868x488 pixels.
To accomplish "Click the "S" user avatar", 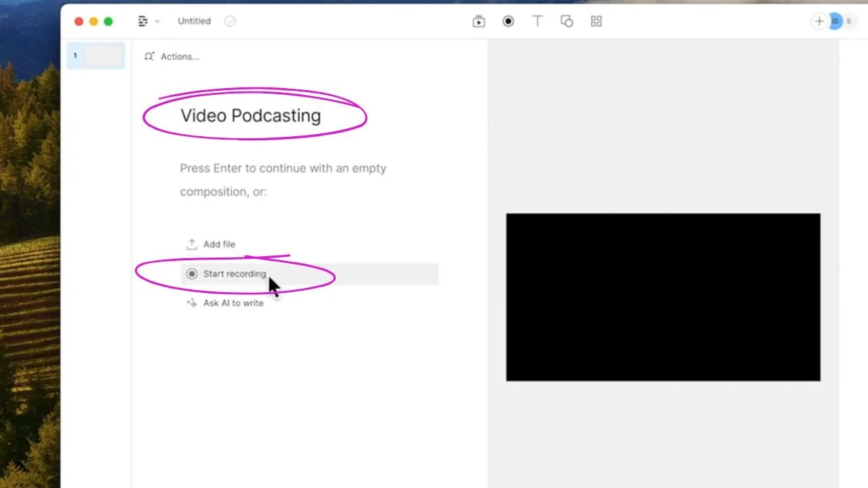I will 848,21.
